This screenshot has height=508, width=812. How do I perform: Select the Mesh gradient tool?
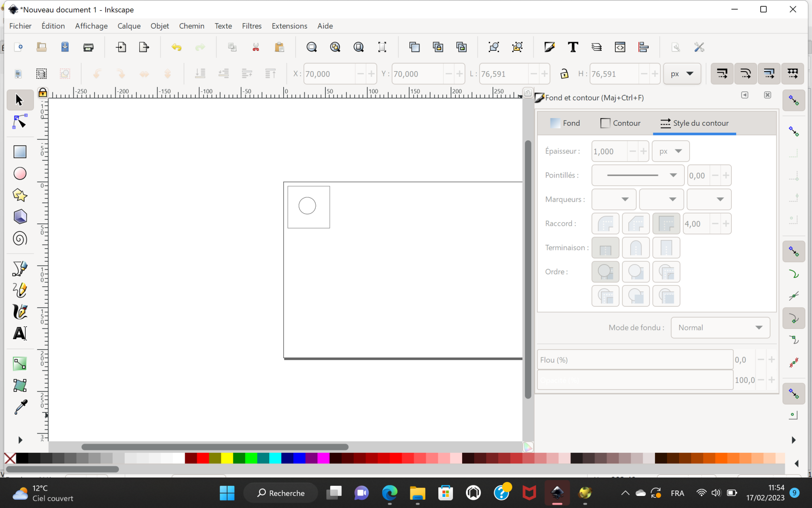click(19, 385)
